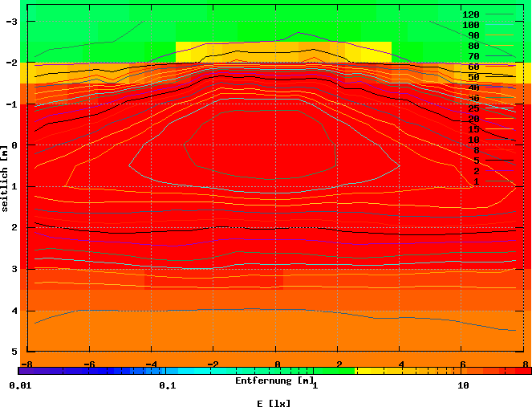Click the -8 x-axis tick label
The image size is (532, 407).
pos(27,364)
